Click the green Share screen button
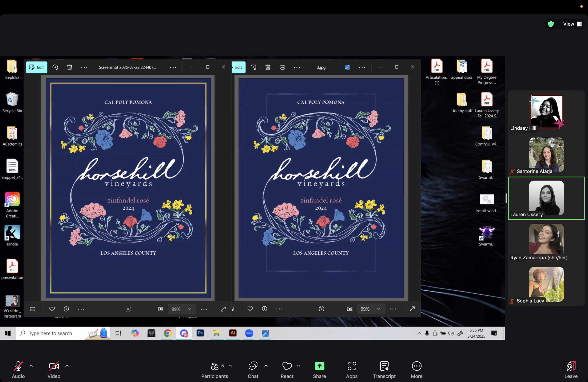588x382 pixels. [319, 370]
